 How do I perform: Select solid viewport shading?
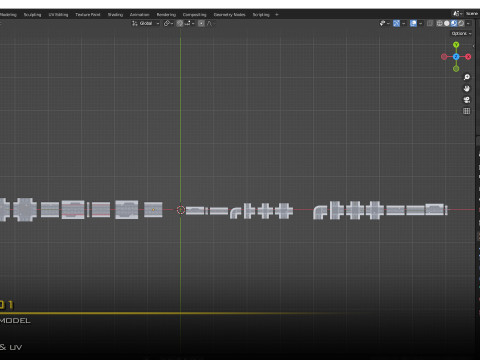[447, 23]
